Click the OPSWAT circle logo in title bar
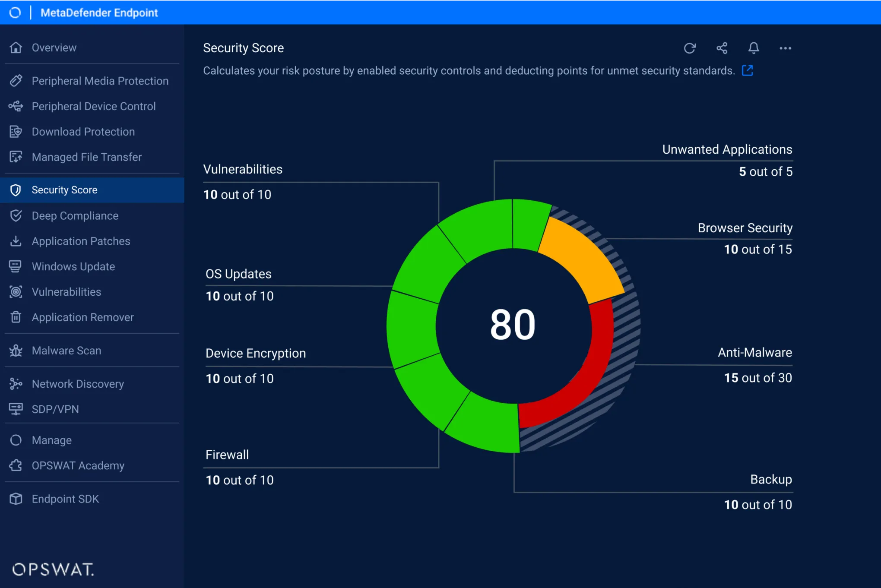 pyautogui.click(x=15, y=13)
